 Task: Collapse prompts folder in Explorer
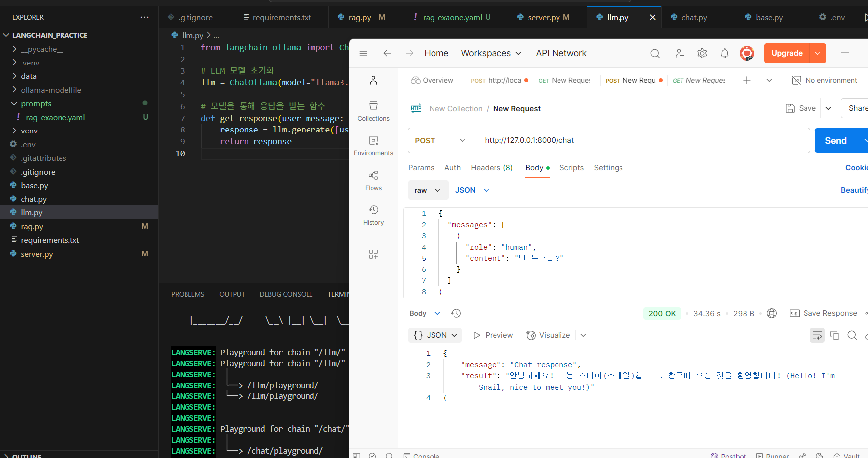coord(36,104)
